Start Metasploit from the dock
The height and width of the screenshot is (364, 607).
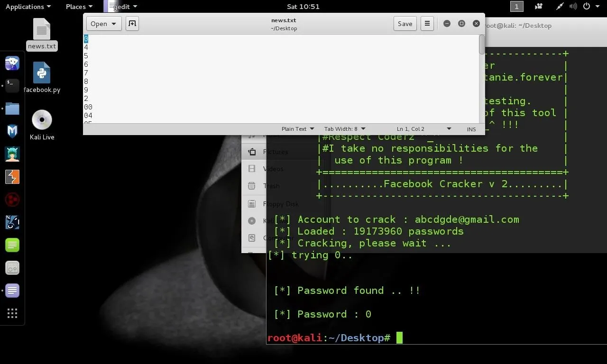12,131
